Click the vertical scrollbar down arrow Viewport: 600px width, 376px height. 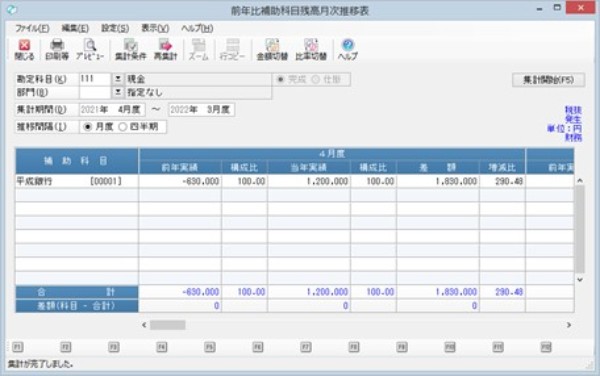click(x=580, y=280)
